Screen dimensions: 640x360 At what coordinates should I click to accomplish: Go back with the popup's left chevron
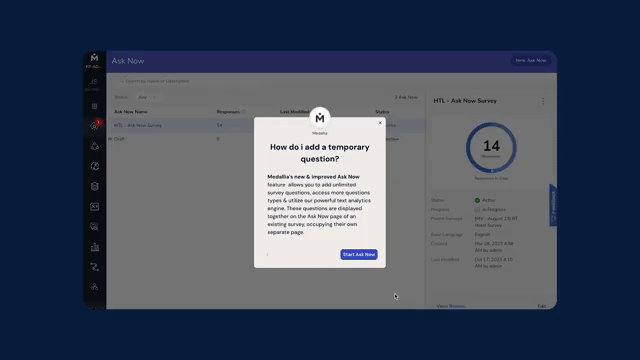pos(267,254)
